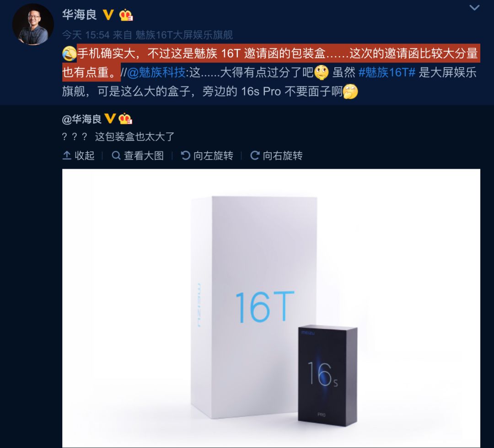Click the crown badge in the reposted post
This screenshot has width=494, height=448.
pos(125,119)
